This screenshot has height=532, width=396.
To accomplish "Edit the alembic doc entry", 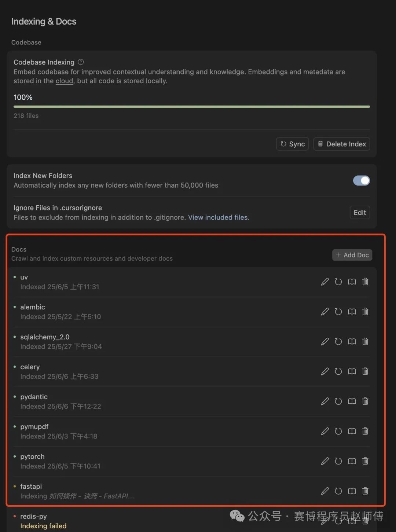I will [x=325, y=312].
